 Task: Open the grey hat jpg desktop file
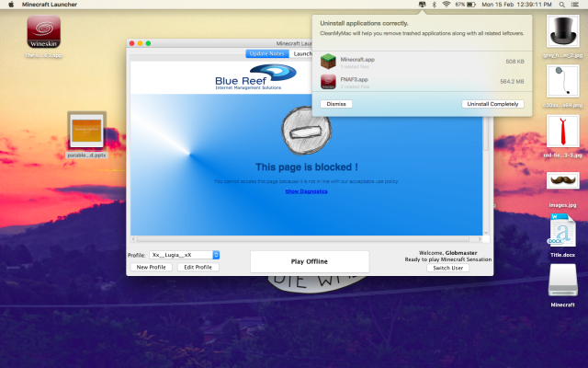tap(562, 31)
